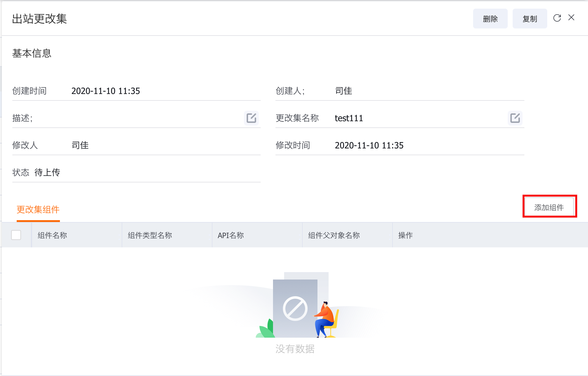The width and height of the screenshot is (588, 376).
Task: Click the pencil icon on the description row
Action: pyautogui.click(x=251, y=118)
